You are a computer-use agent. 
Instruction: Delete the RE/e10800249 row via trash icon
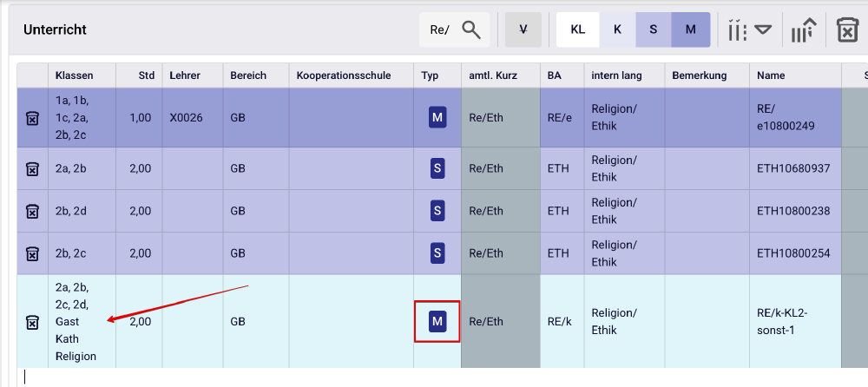[32, 118]
